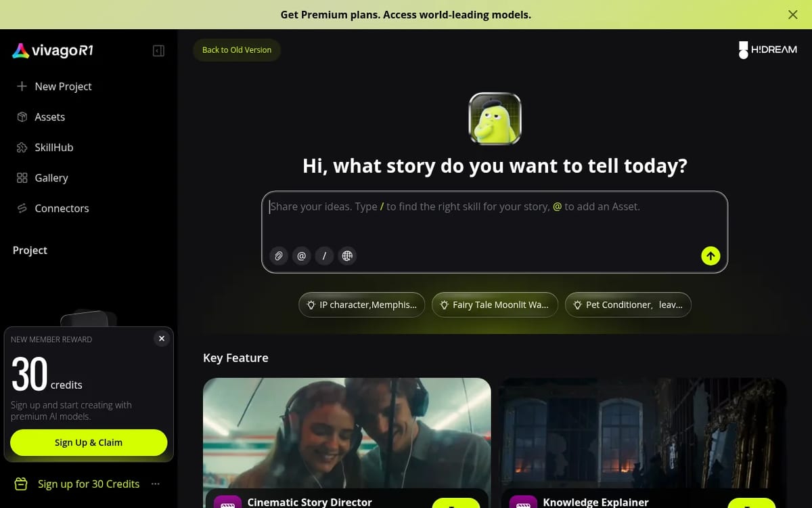Click the Assets cube icon
The height and width of the screenshot is (508, 812).
(22, 117)
